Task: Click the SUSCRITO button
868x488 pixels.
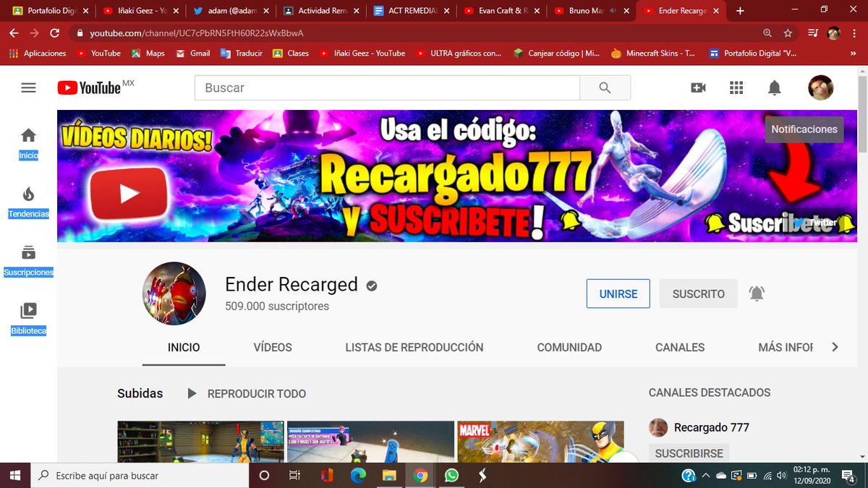Action: coord(699,294)
